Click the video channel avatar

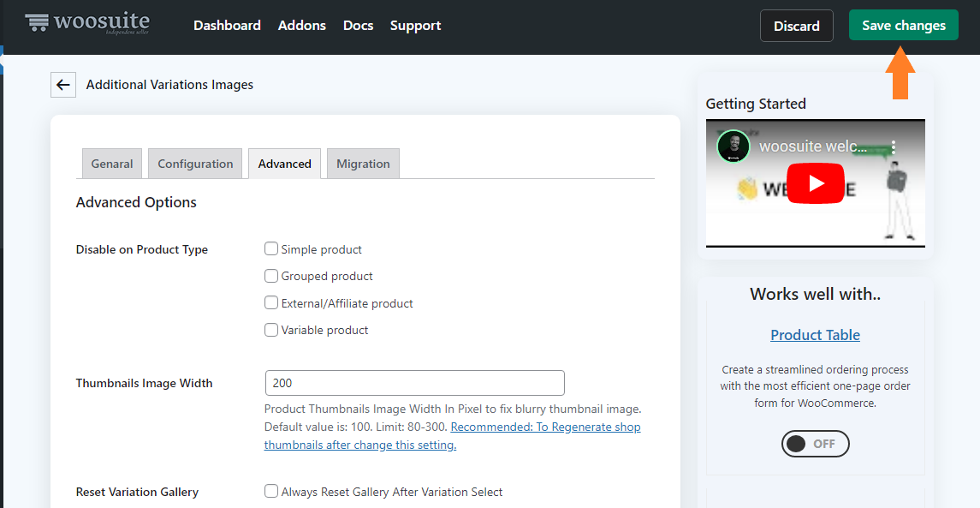(734, 146)
